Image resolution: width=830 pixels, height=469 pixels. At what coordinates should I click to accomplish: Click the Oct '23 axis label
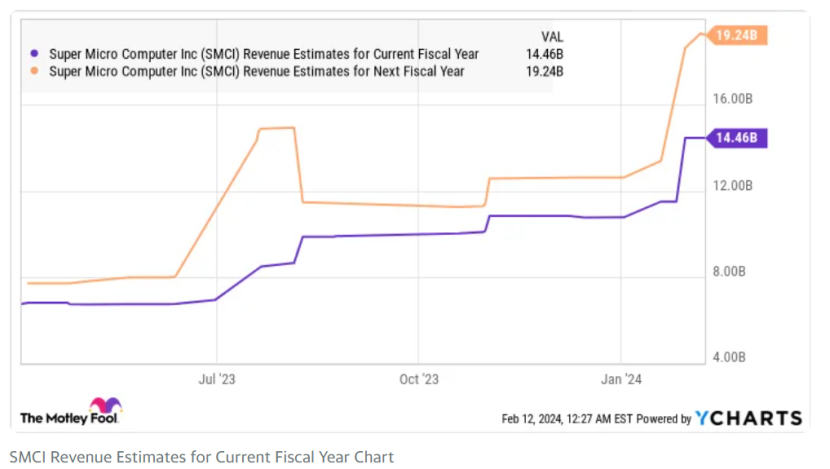419,380
